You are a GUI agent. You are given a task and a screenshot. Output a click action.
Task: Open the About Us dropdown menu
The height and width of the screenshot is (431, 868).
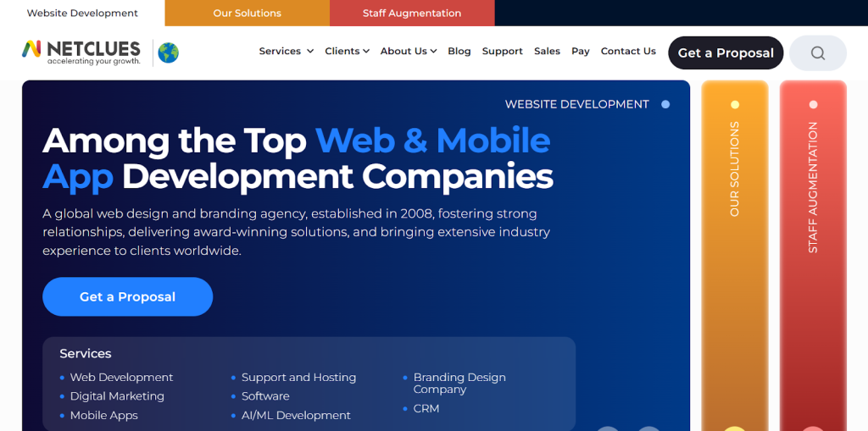pos(408,51)
